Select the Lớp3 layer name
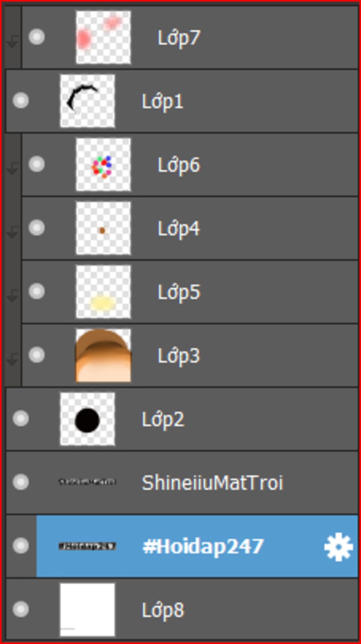 click(x=179, y=356)
